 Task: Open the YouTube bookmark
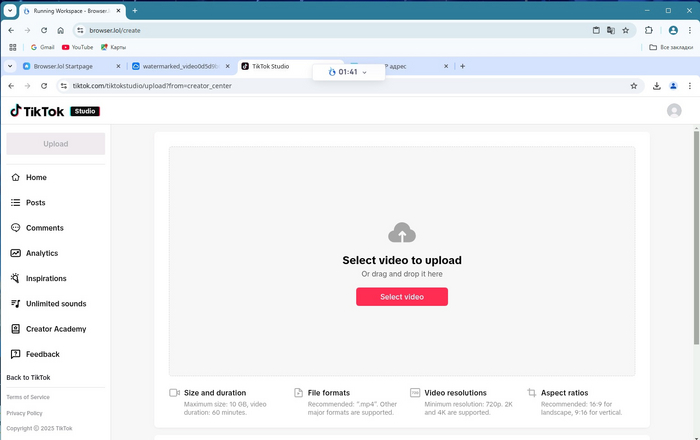point(78,47)
